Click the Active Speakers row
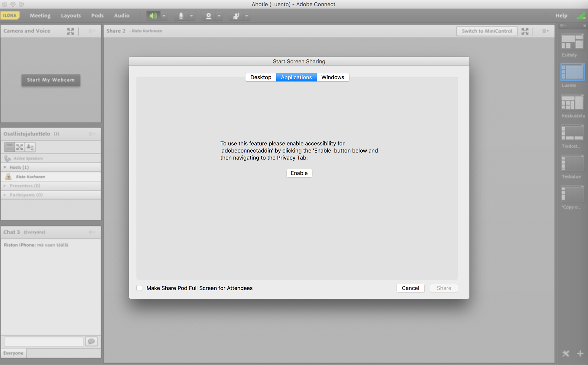Viewport: 588px width, 365px height. pos(51,158)
